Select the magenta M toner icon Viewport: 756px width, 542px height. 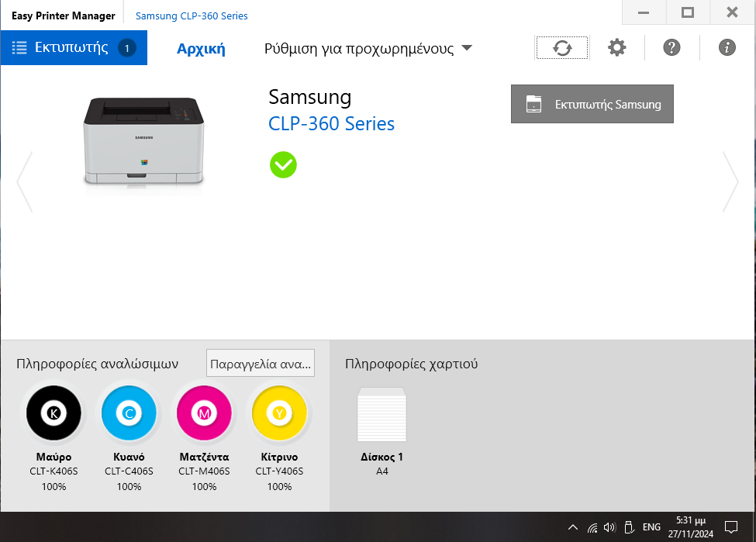[204, 413]
